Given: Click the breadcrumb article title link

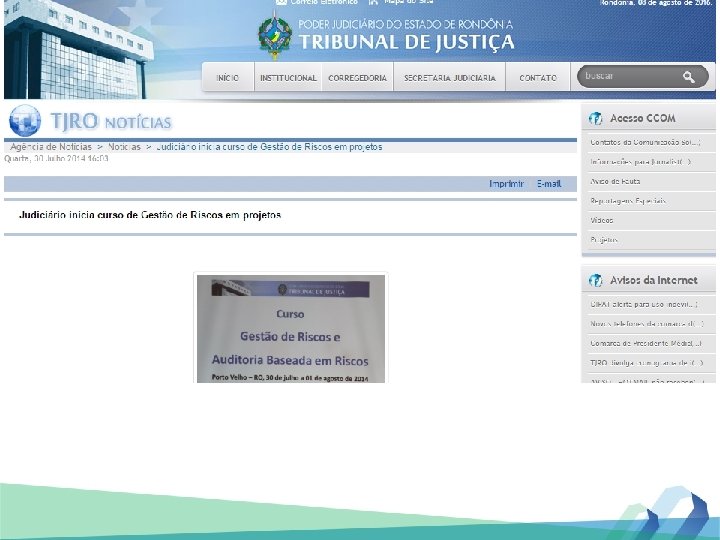Looking at the screenshot, I should click(269, 147).
